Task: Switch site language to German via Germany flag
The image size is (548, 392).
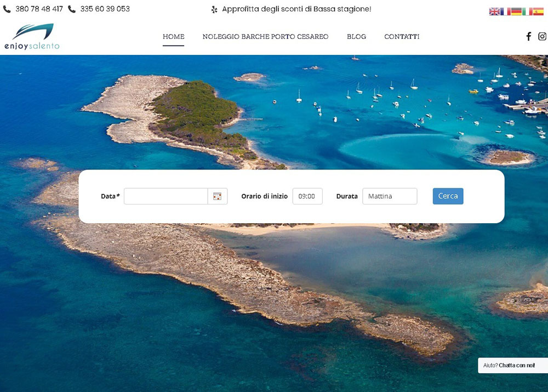Action: coord(517,12)
